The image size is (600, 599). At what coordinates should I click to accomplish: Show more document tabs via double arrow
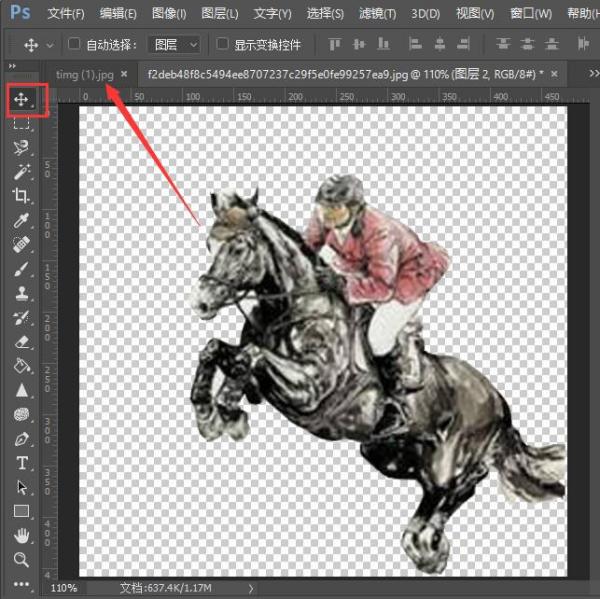pyautogui.click(x=594, y=73)
